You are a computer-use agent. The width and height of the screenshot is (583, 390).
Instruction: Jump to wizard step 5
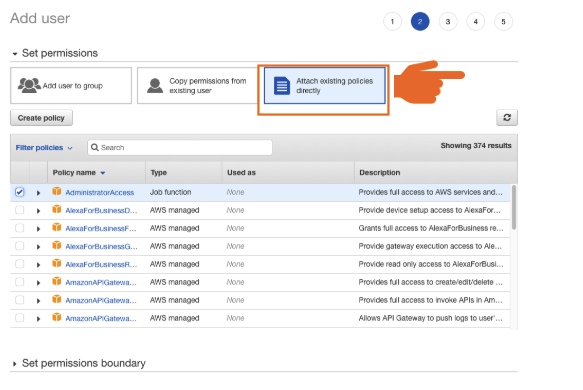click(x=503, y=22)
